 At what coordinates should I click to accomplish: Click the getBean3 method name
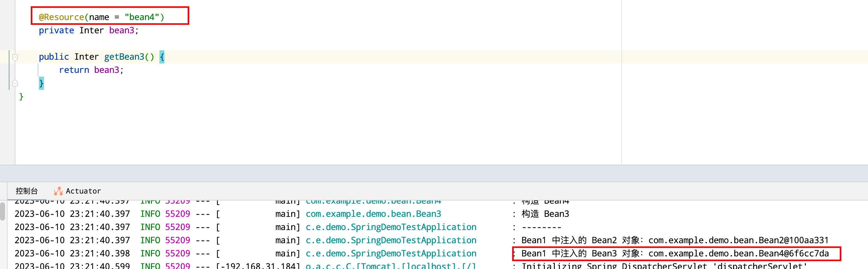click(x=124, y=57)
